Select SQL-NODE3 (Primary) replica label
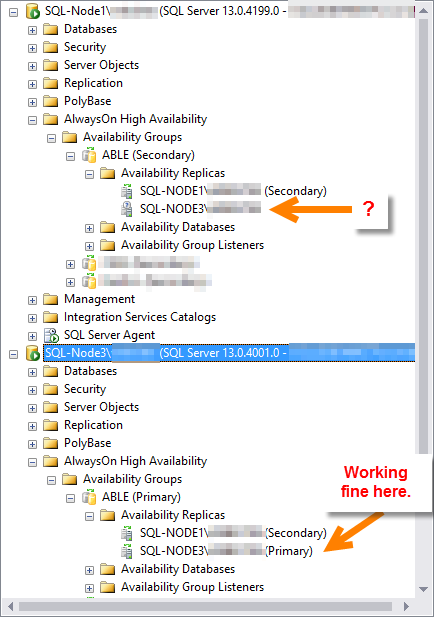The width and height of the screenshot is (434, 617). click(x=226, y=551)
